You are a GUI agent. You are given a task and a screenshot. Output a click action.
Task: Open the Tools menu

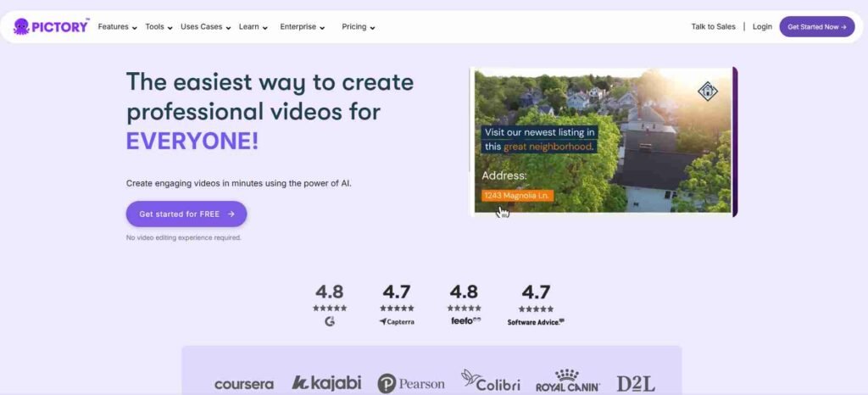pos(154,26)
